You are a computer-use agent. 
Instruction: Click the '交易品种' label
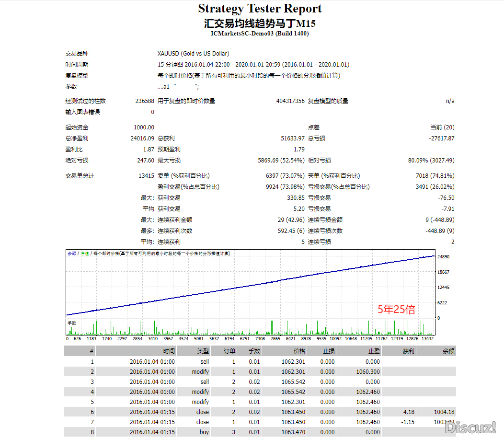(x=77, y=53)
